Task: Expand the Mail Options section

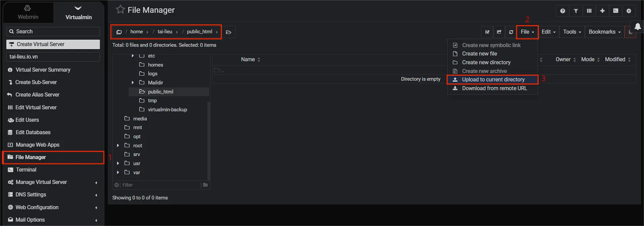Action: tap(54, 220)
